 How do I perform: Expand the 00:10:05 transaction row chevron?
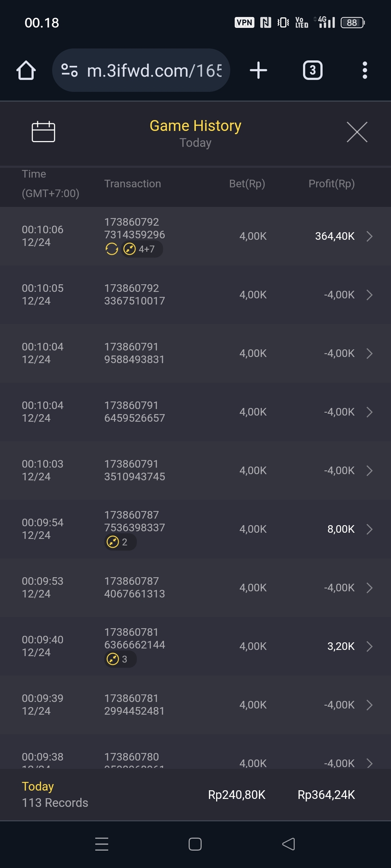pos(369,295)
